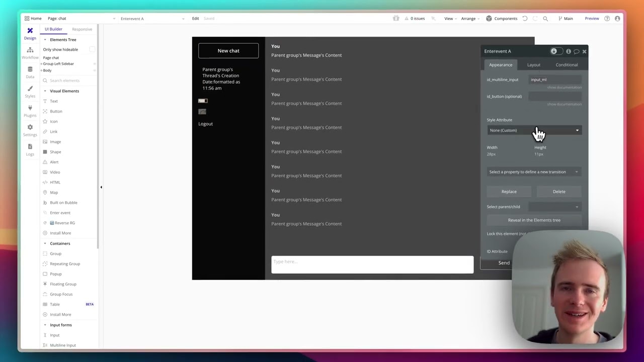Open comments icon in property editor

(577, 51)
